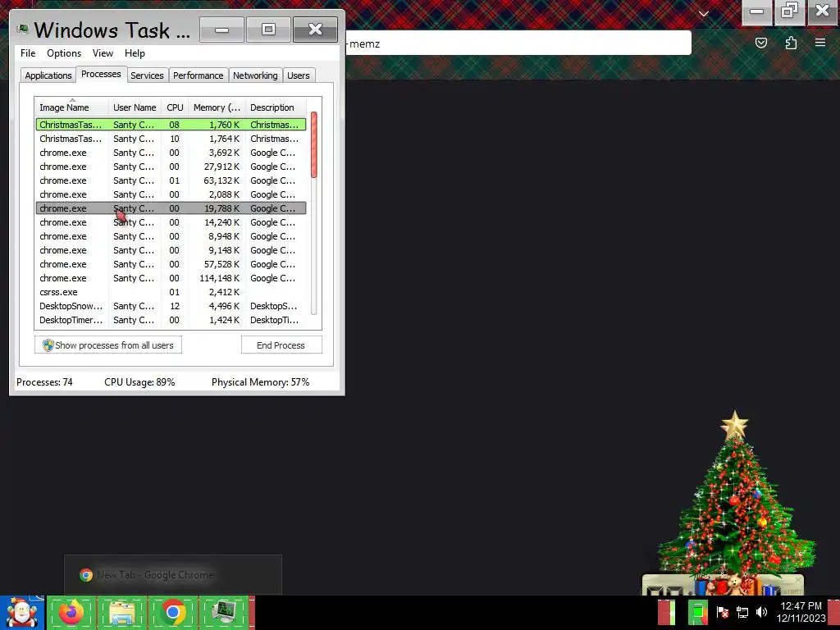Expand Firefox list all tabs chevron
Screen dimensions: 840x630
pos(703,14)
